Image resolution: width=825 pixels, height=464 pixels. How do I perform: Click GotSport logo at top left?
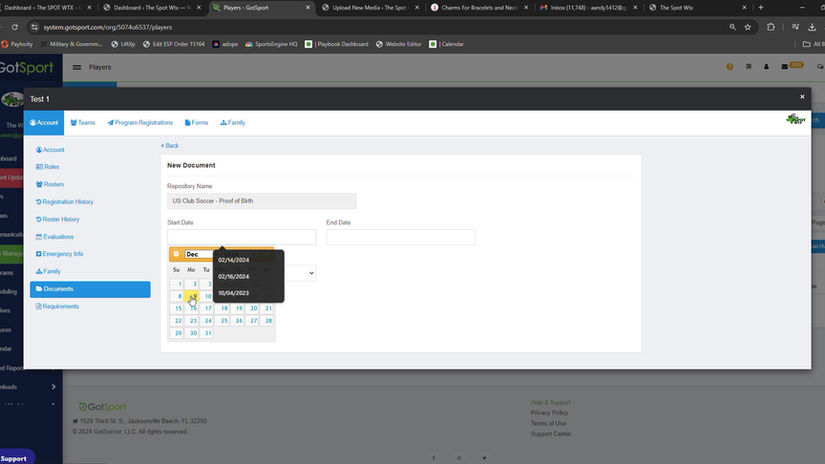pos(27,67)
